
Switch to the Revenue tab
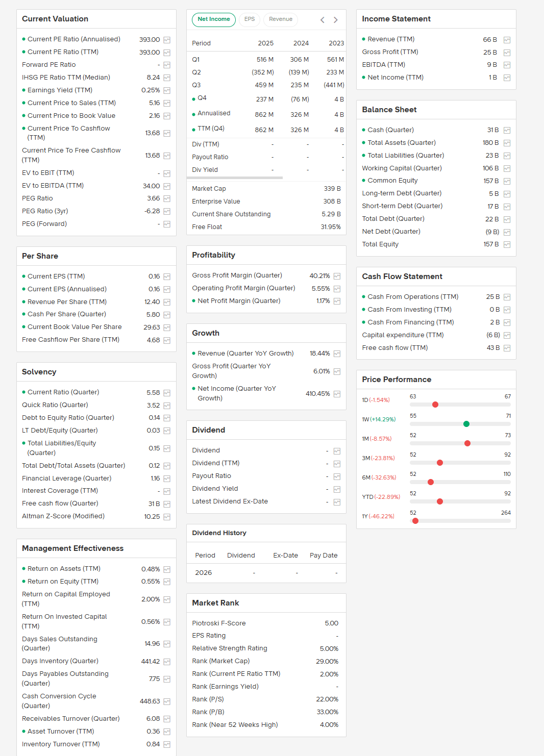(x=281, y=19)
